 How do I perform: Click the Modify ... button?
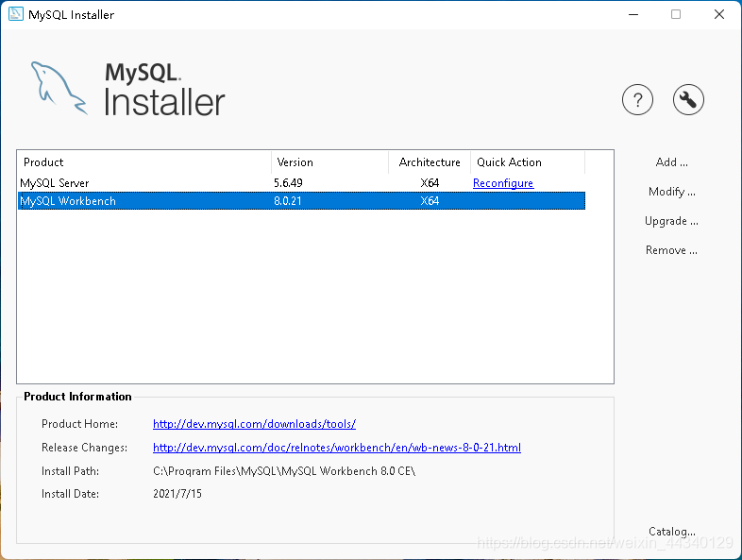pyautogui.click(x=671, y=192)
